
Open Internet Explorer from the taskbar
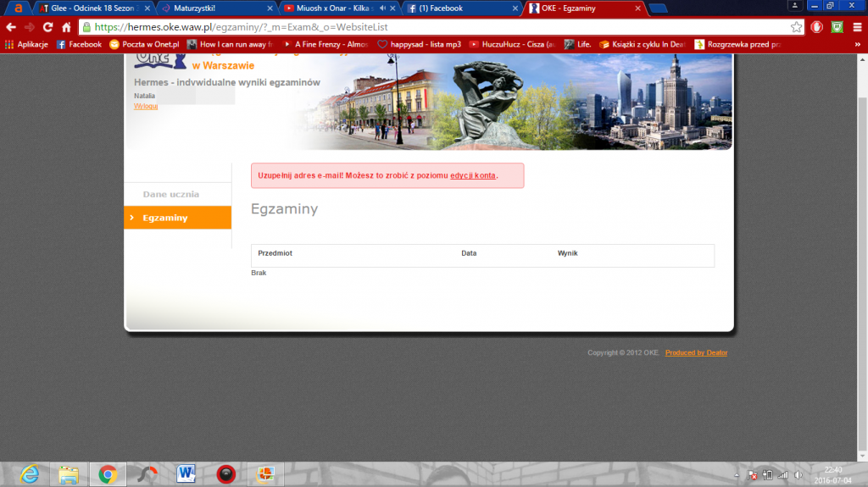(x=31, y=474)
